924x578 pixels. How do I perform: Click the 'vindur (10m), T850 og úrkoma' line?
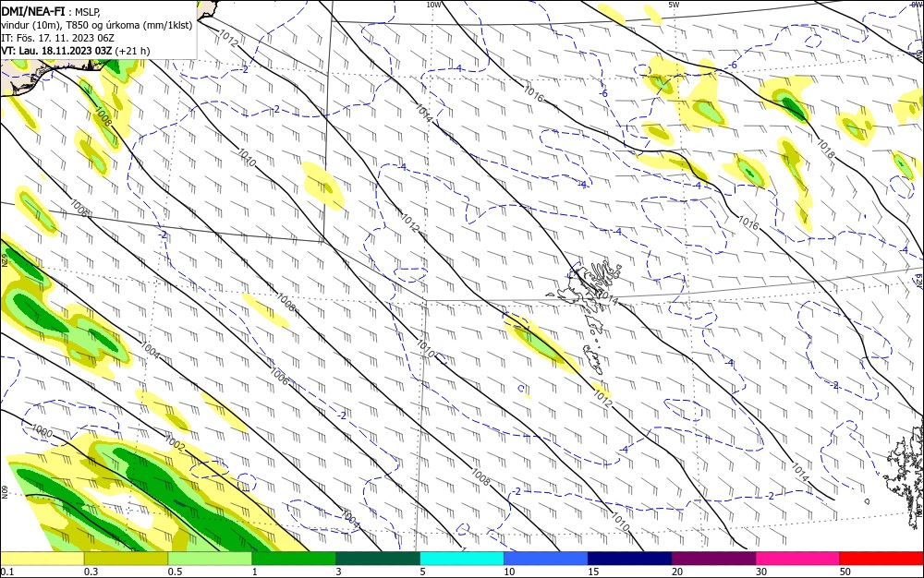tap(97, 25)
